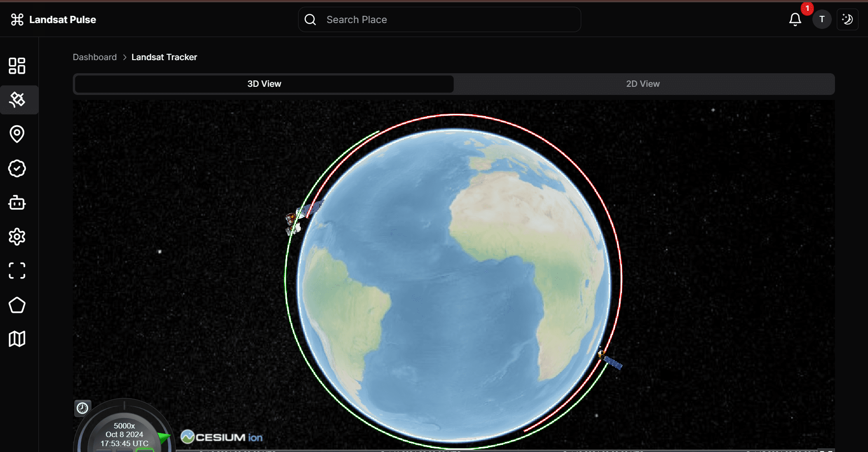Click the Oct 8 2024 date label
The height and width of the screenshot is (452, 868).
click(124, 434)
